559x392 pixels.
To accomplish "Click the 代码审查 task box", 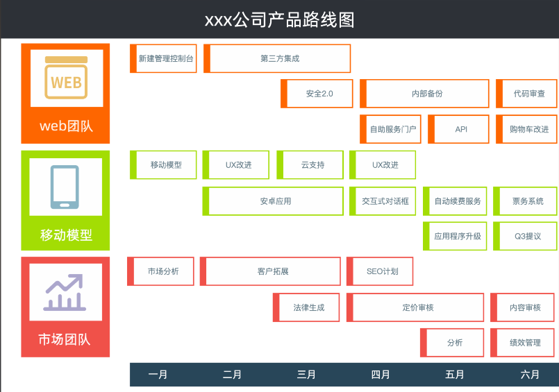I will tap(526, 94).
